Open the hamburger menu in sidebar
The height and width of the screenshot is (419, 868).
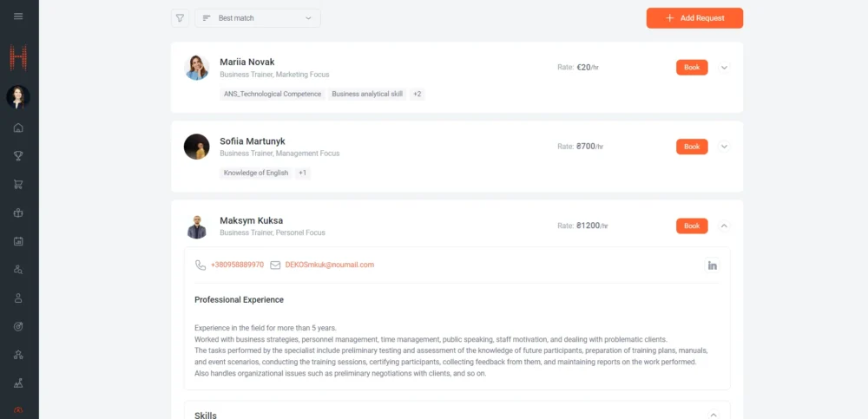click(19, 16)
